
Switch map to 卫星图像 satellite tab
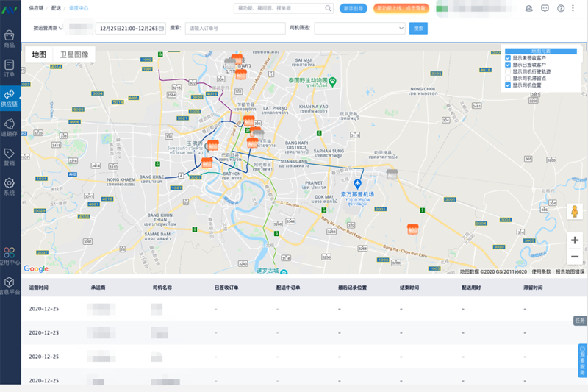(x=74, y=54)
